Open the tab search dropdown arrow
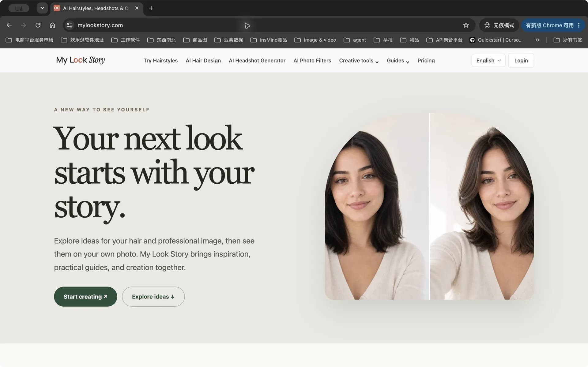The height and width of the screenshot is (367, 588). point(42,8)
